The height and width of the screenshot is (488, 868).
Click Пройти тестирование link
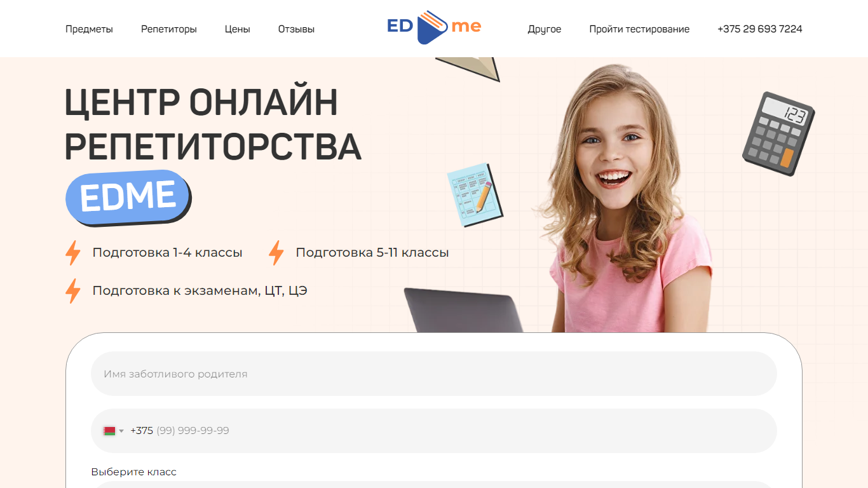click(x=639, y=29)
